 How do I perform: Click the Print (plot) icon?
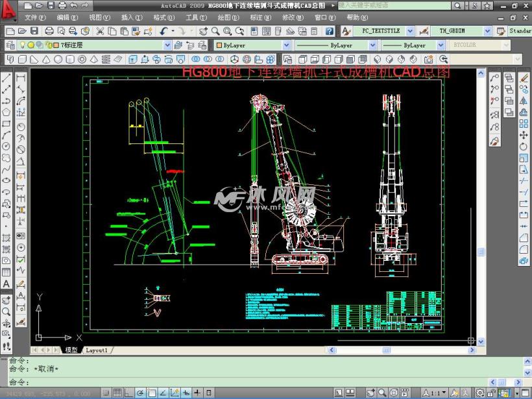49,30
